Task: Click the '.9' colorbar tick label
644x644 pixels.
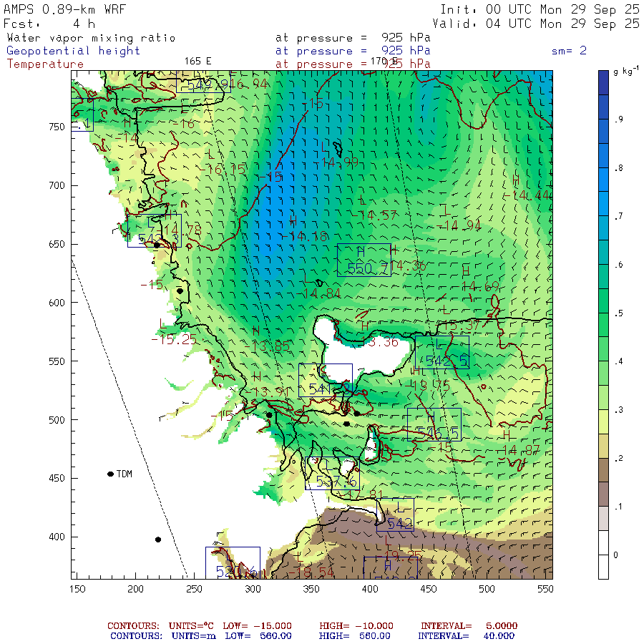Action: click(619, 119)
